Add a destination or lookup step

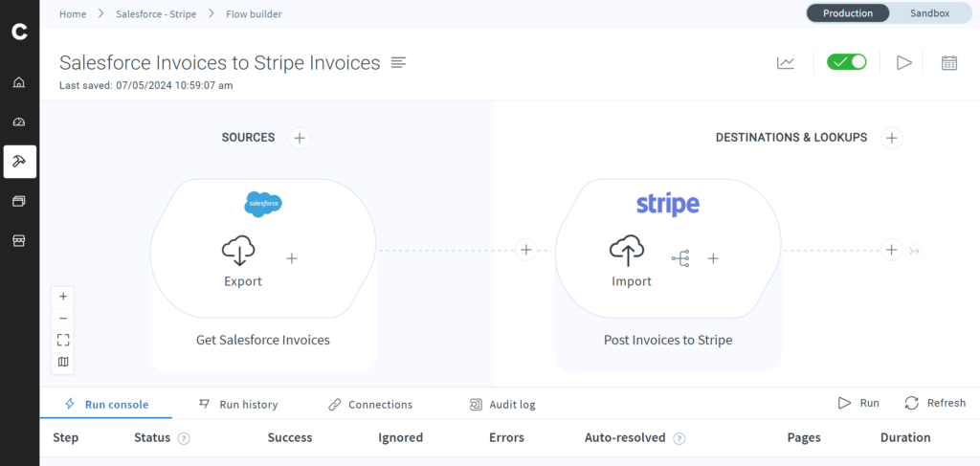pos(891,138)
